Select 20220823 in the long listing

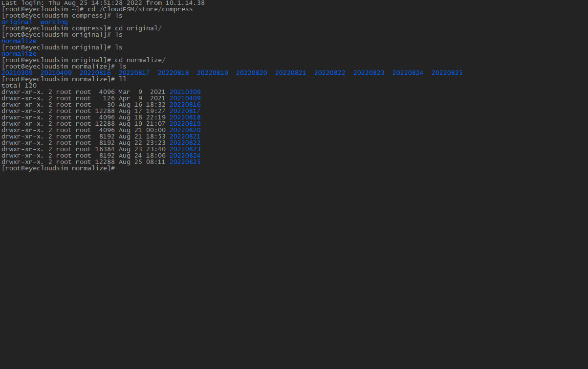[x=185, y=149]
